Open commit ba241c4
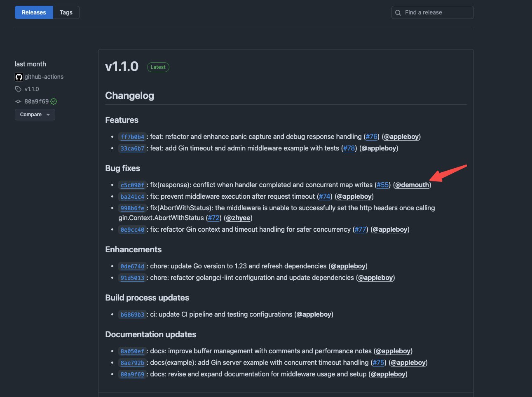This screenshot has width=532, height=397. click(x=132, y=197)
